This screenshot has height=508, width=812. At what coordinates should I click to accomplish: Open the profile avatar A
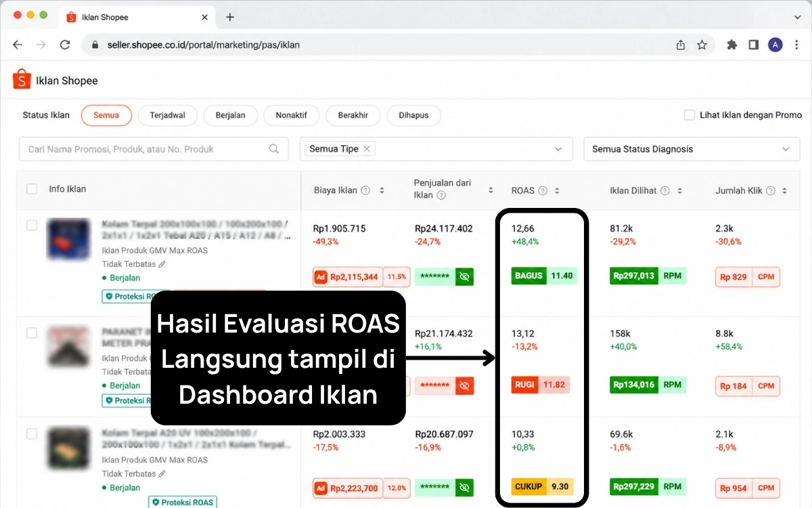tap(775, 45)
